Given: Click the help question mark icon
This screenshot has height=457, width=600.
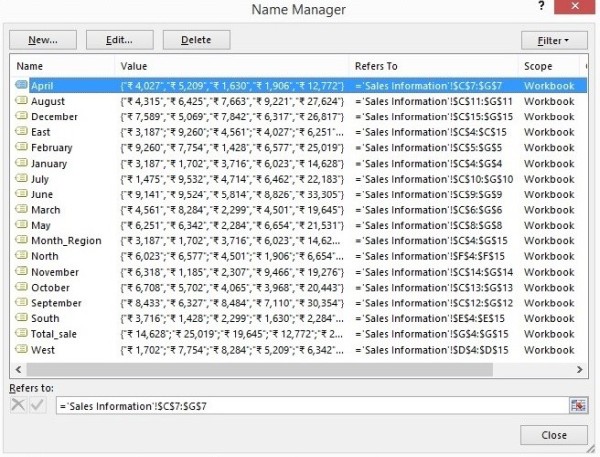Looking at the screenshot, I should [x=541, y=9].
